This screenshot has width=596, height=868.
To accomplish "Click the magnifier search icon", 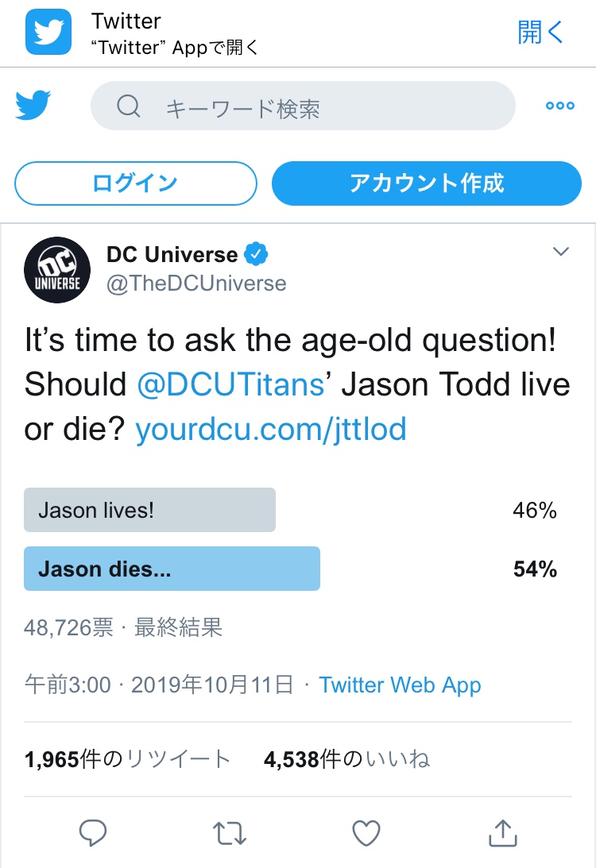I will [129, 106].
